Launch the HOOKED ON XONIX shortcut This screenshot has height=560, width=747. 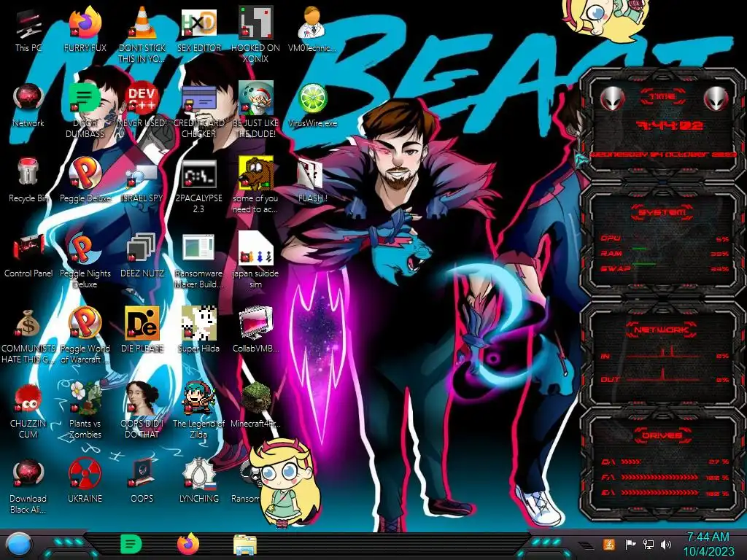click(256, 34)
